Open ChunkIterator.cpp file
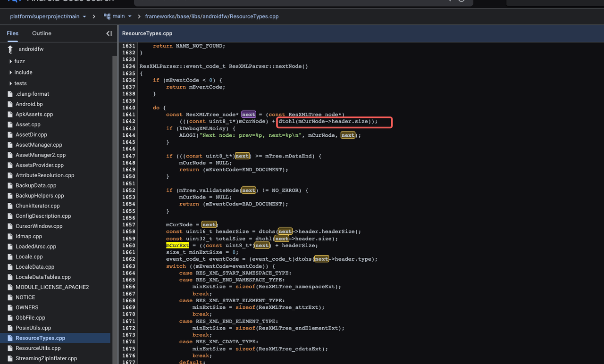 38,206
